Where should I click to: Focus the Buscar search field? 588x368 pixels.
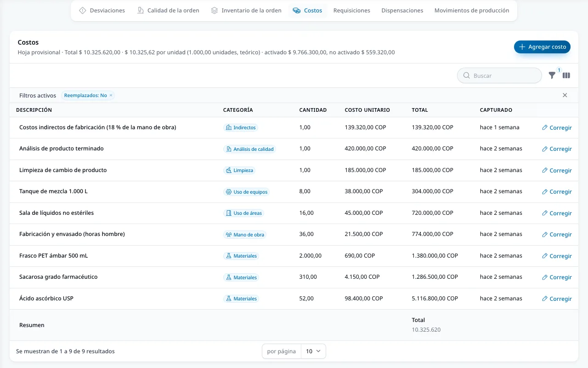(499, 75)
